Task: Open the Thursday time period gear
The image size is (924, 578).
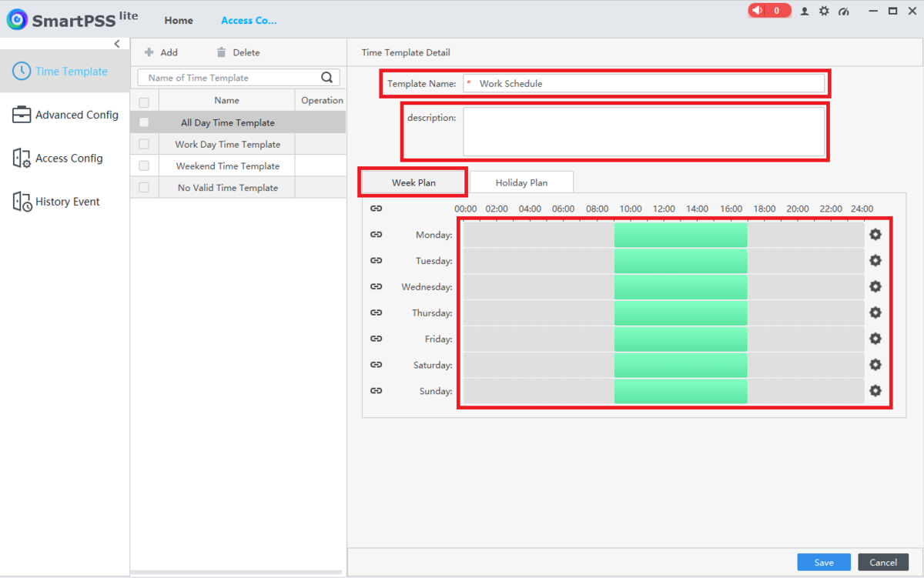Action: (x=875, y=312)
